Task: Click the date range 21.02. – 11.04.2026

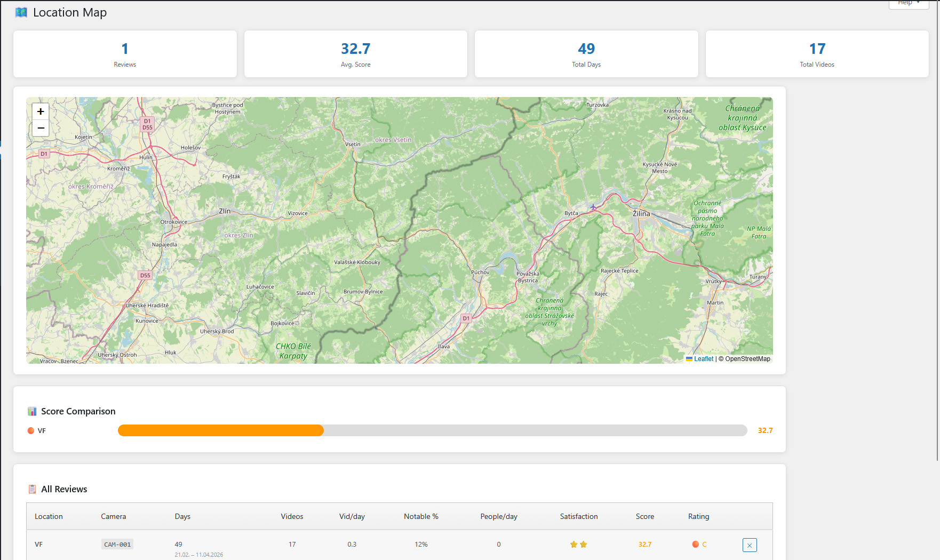Action: (x=198, y=554)
